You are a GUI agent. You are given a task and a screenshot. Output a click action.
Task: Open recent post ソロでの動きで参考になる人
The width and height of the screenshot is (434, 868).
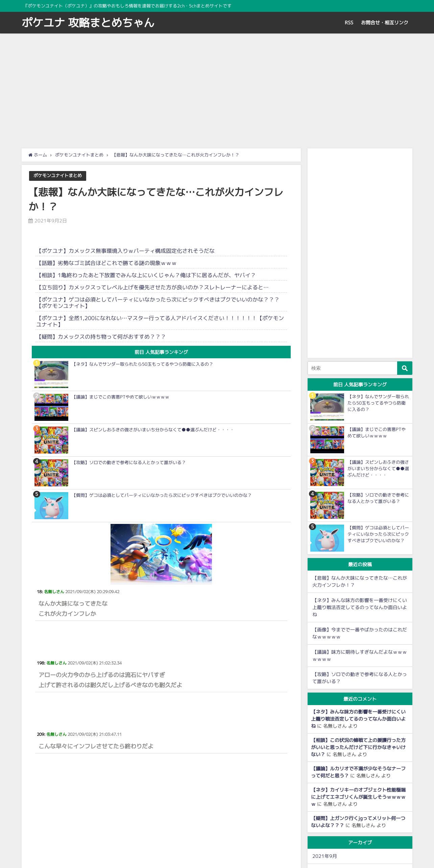tap(360, 678)
